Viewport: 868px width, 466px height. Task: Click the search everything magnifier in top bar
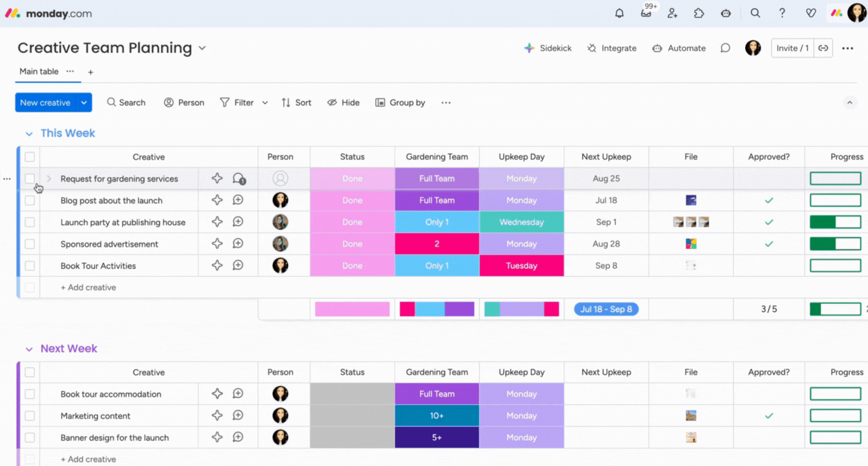pos(755,14)
